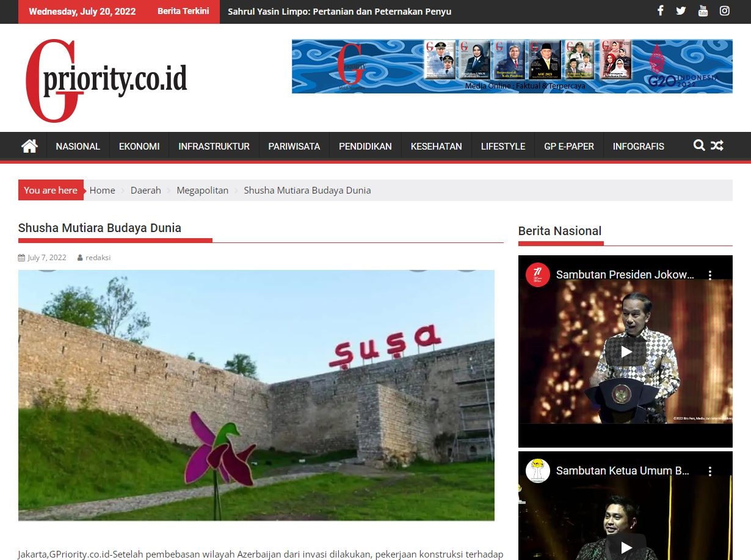
Task: Click the G20 banner advertisement
Action: click(x=512, y=67)
